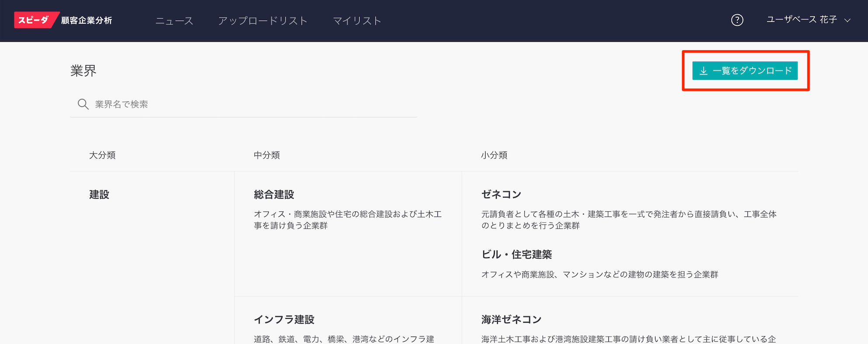
Task: Click the 大分類 column header
Action: [x=102, y=155]
